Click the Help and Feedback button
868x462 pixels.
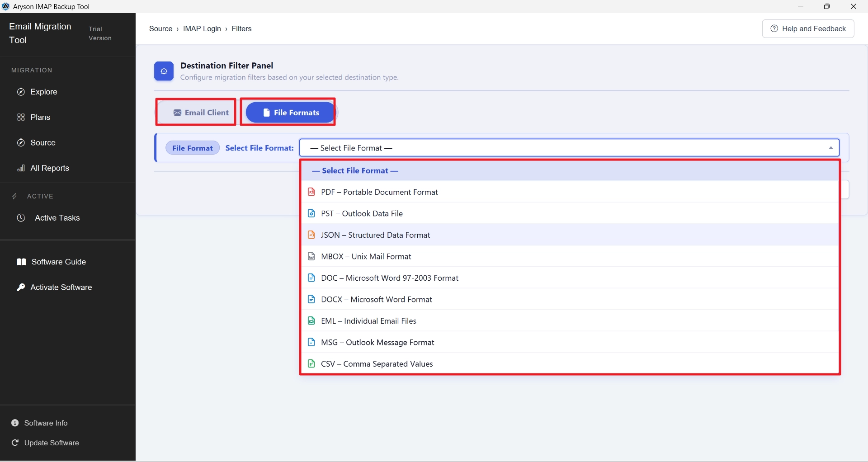808,28
